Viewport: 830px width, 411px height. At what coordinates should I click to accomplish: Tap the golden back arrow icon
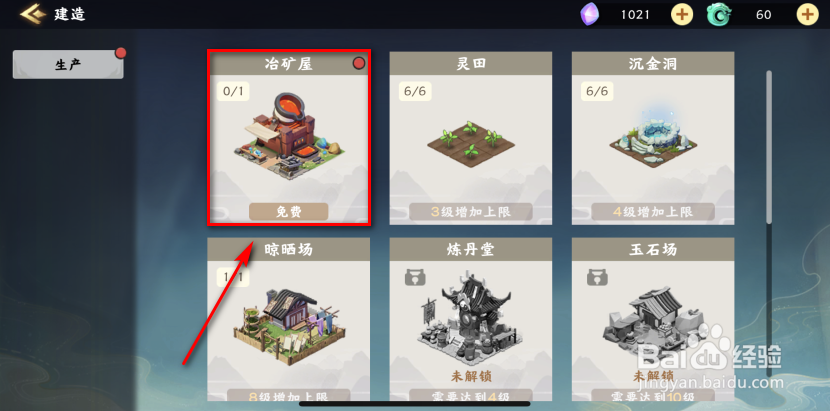32,14
